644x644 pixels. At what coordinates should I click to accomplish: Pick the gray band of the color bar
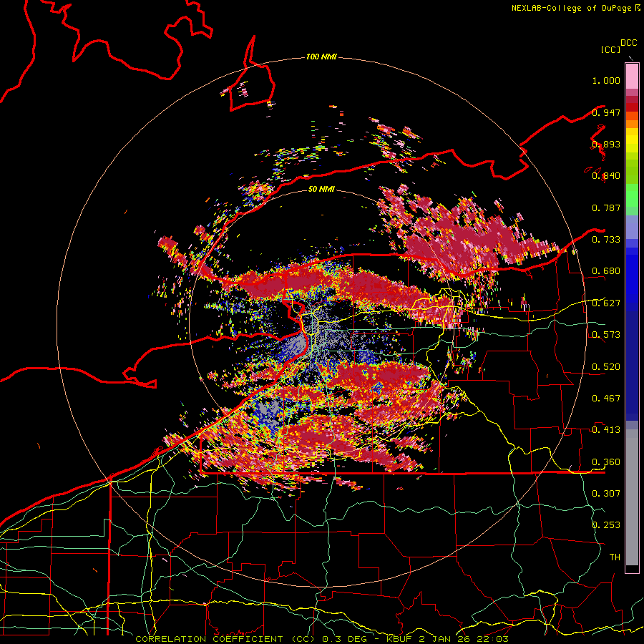pos(632,497)
